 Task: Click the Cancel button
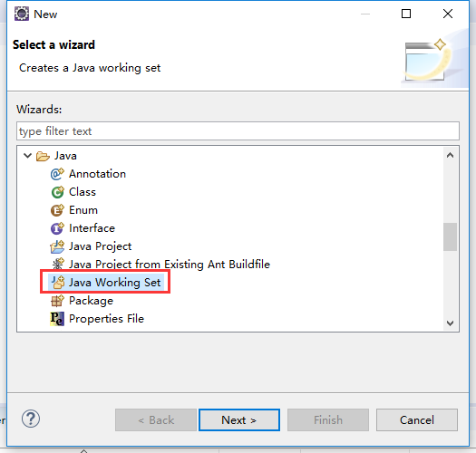tap(417, 419)
